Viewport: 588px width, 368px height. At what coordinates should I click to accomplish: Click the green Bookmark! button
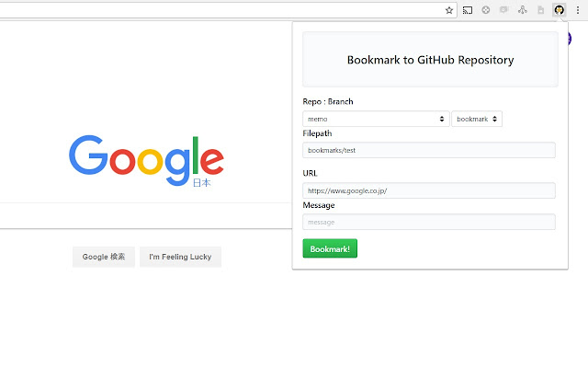(x=330, y=248)
